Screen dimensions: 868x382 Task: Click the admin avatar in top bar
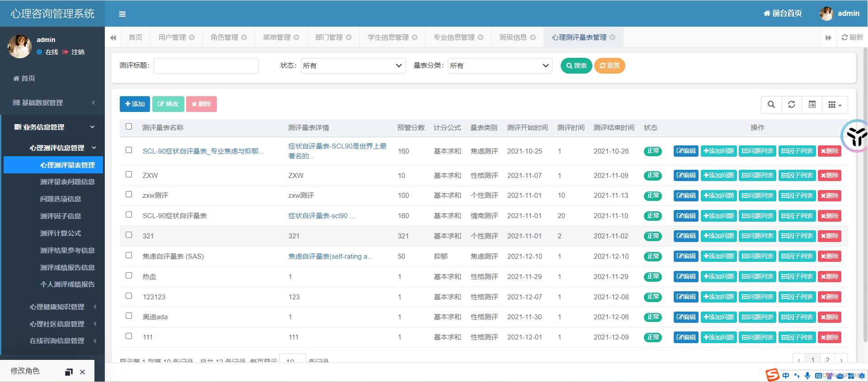[x=826, y=14]
